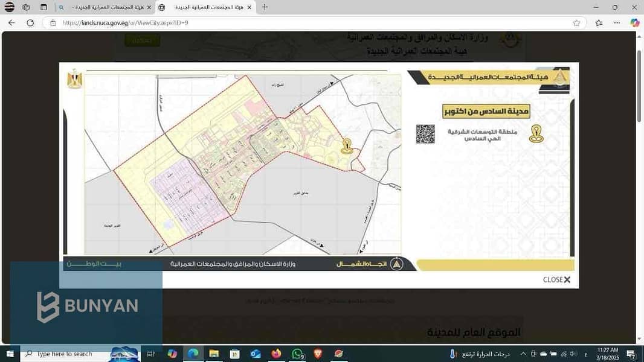Viewport: 644px width, 362px height.
Task: Open battery status from the tray
Action: 553,354
